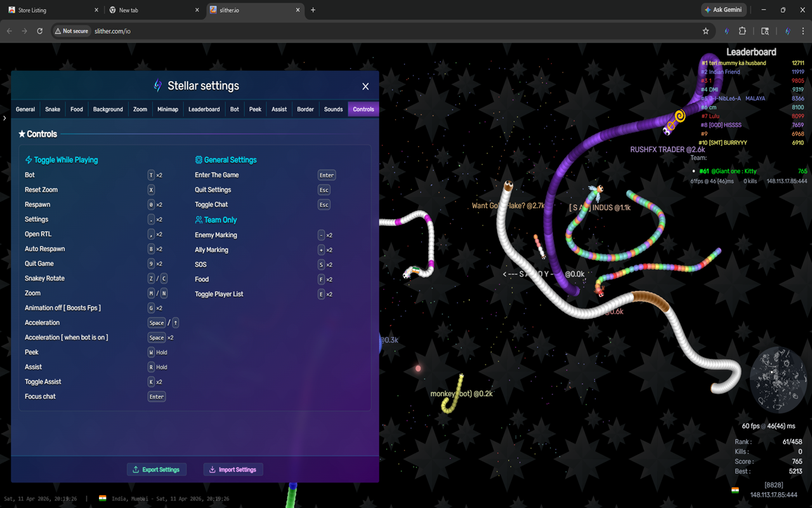The width and height of the screenshot is (812, 508).
Task: Click the India flag in bottom status bar
Action: point(102,498)
